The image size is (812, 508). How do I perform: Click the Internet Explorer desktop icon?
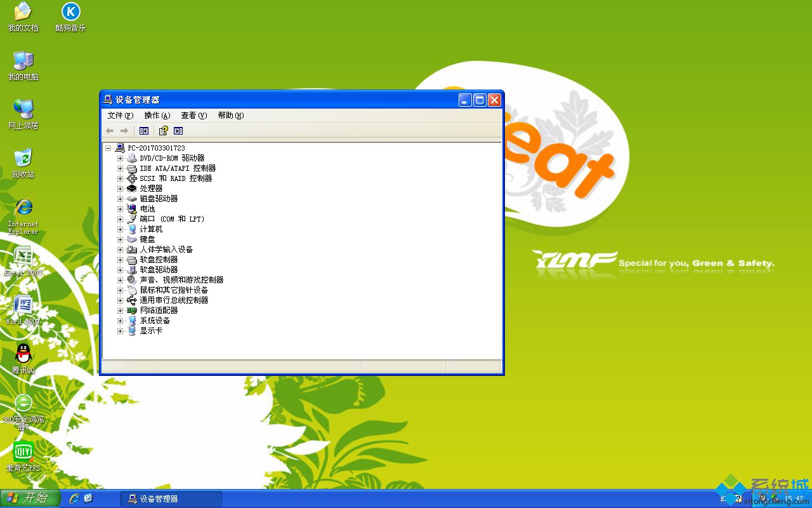[x=23, y=208]
